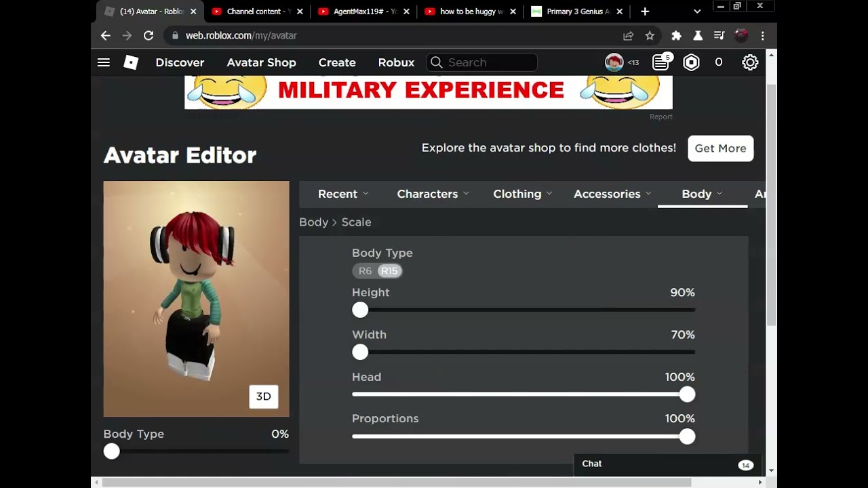Click the horizontal page scrollbar

point(397,483)
